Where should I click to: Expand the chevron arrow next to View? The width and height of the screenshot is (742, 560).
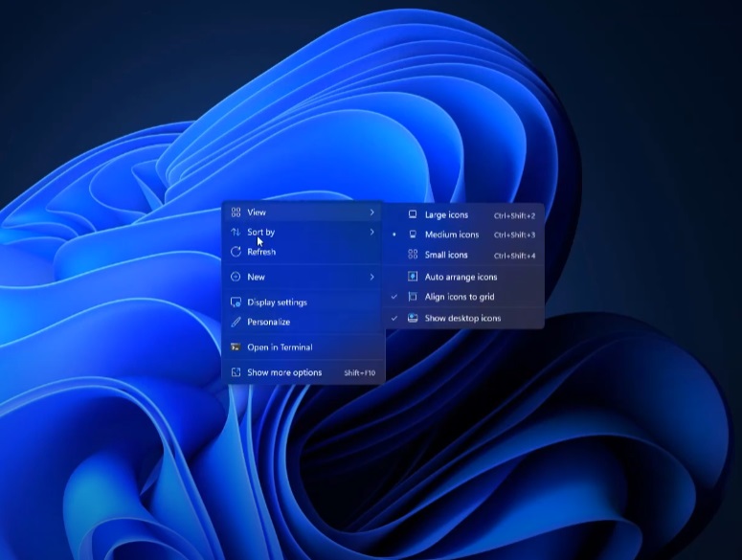click(372, 213)
